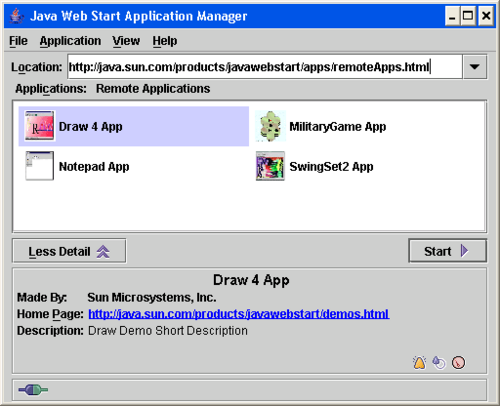
Task: Open the Application menu
Action: 70,41
